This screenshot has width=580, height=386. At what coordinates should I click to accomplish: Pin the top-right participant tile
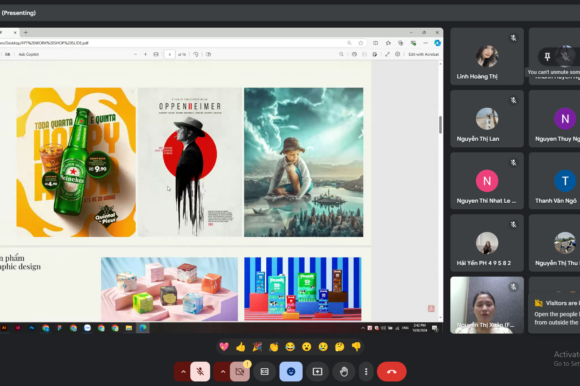click(547, 57)
